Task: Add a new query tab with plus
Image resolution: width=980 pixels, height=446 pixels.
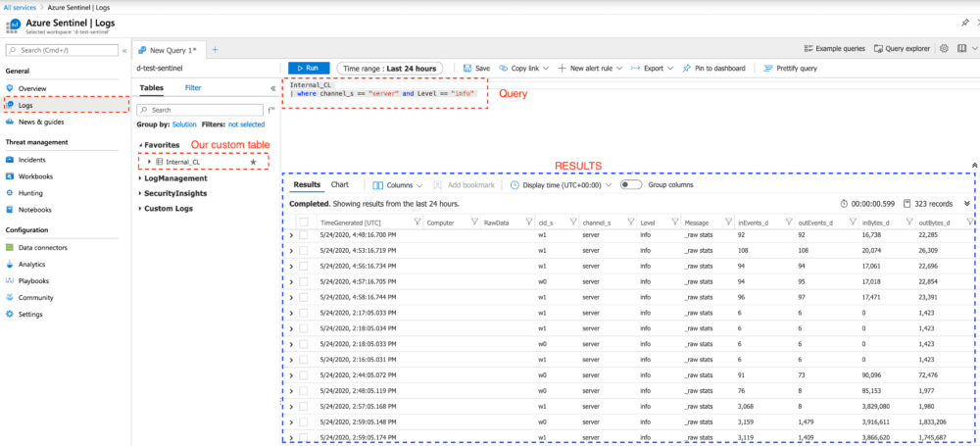Action: (x=215, y=50)
